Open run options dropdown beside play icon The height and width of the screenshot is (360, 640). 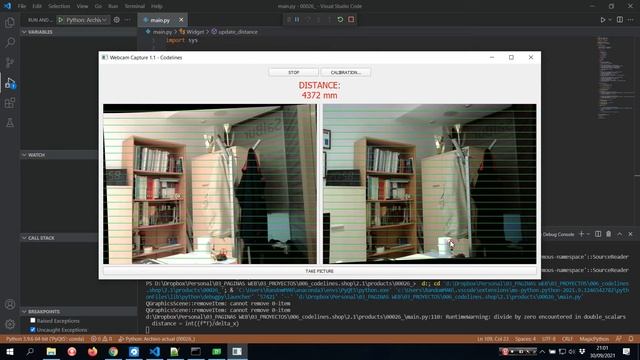(610, 20)
